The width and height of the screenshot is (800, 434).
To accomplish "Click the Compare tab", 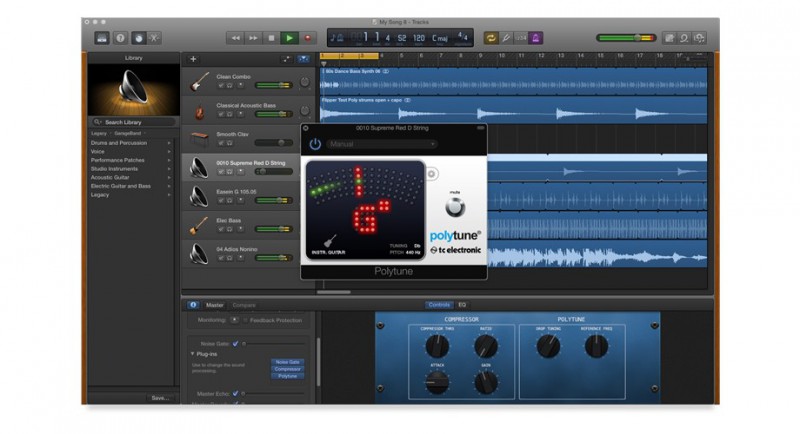I will point(244,305).
